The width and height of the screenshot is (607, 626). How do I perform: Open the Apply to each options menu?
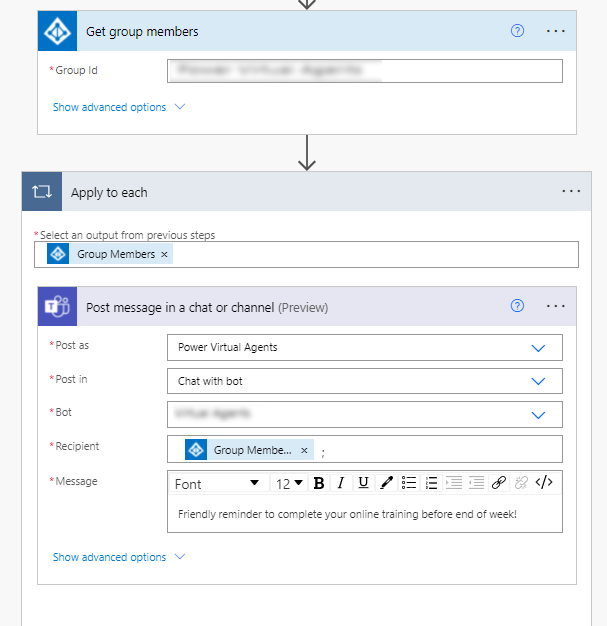[x=571, y=191]
